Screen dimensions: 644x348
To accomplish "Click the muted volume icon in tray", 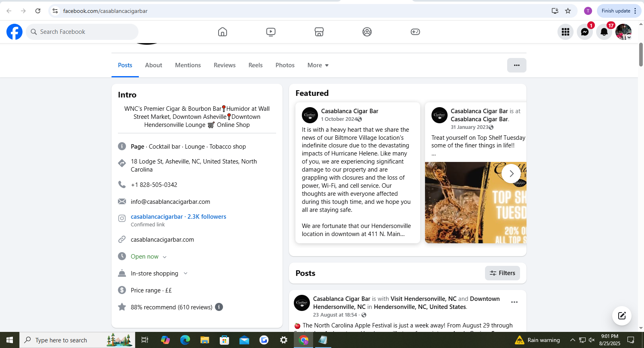I will tap(592, 340).
